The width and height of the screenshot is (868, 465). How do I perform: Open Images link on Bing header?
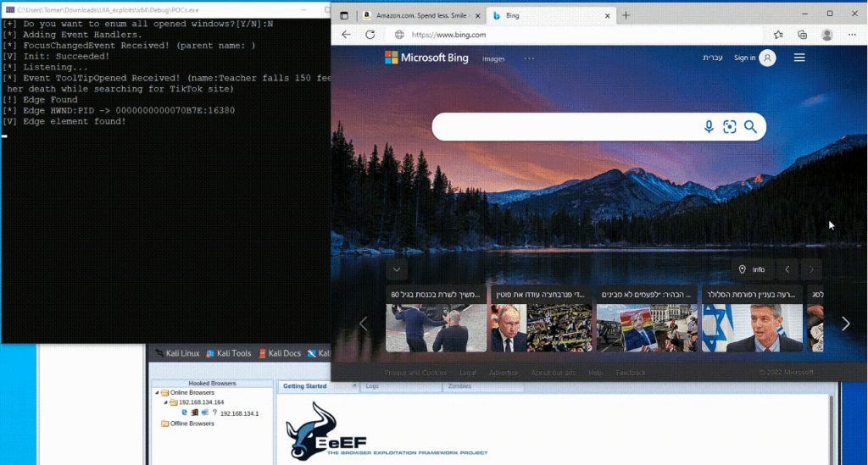(x=493, y=58)
